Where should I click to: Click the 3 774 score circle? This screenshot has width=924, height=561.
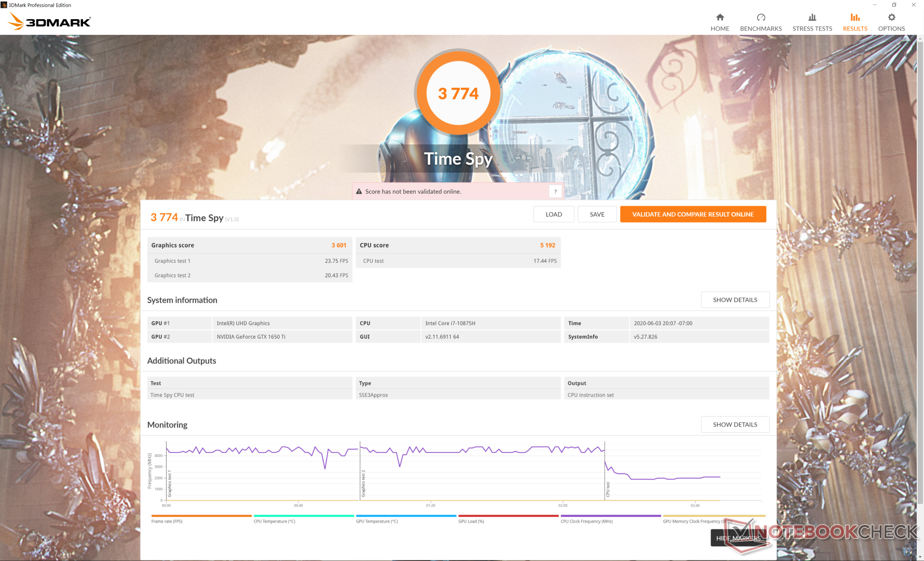click(458, 94)
